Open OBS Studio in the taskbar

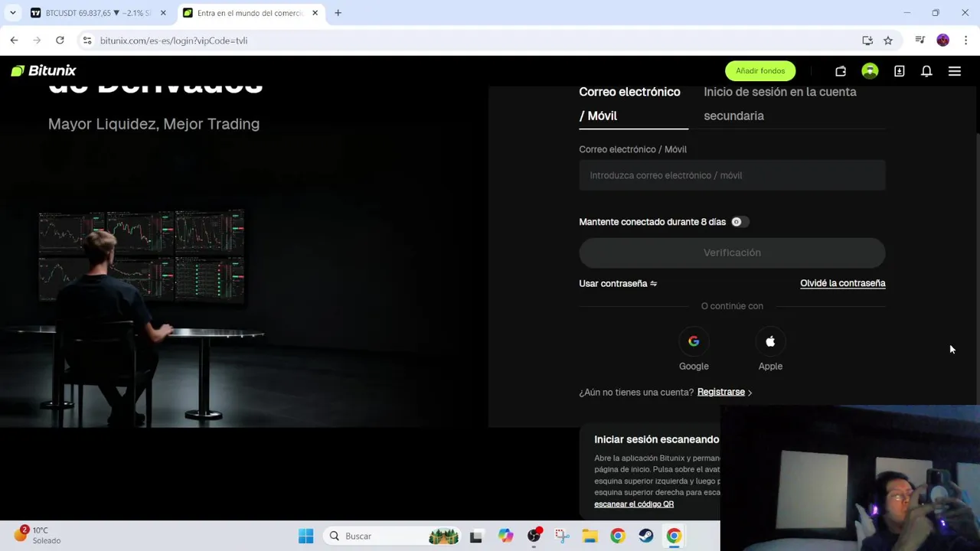click(x=534, y=536)
